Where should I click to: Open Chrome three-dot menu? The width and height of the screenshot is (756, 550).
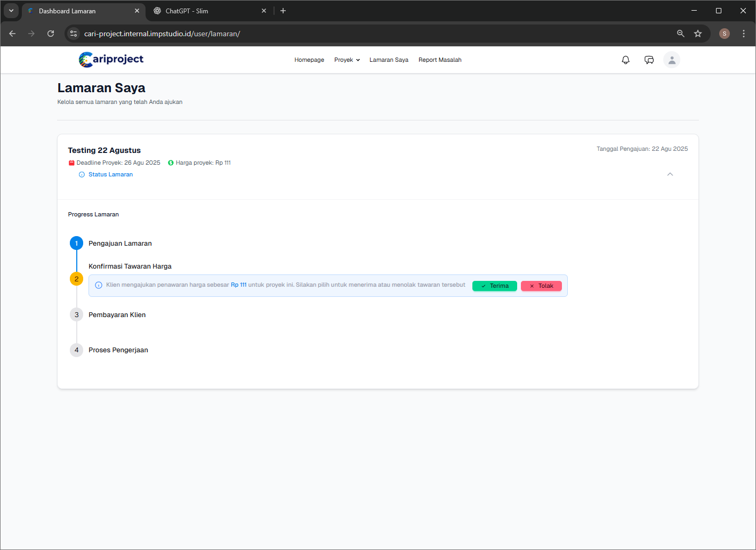click(744, 34)
